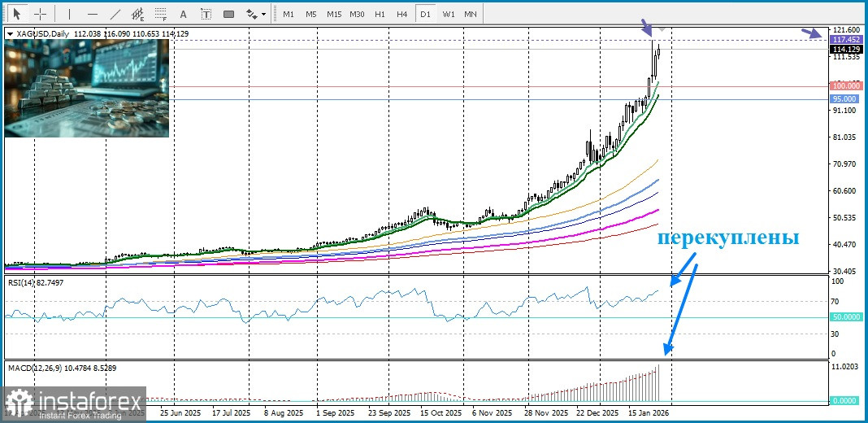Choose the text 'A' annotation tool
Viewport: 868px width, 423px height.
183,14
